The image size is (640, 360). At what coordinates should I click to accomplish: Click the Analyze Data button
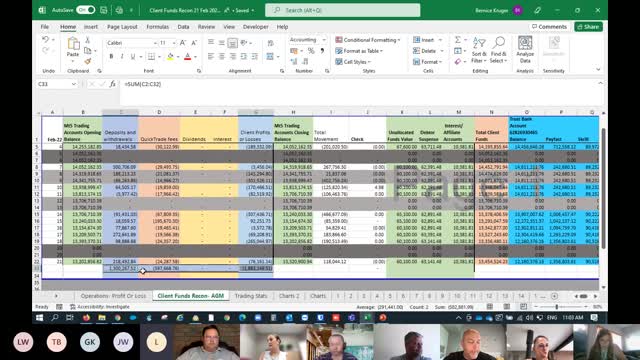pyautogui.click(x=525, y=49)
